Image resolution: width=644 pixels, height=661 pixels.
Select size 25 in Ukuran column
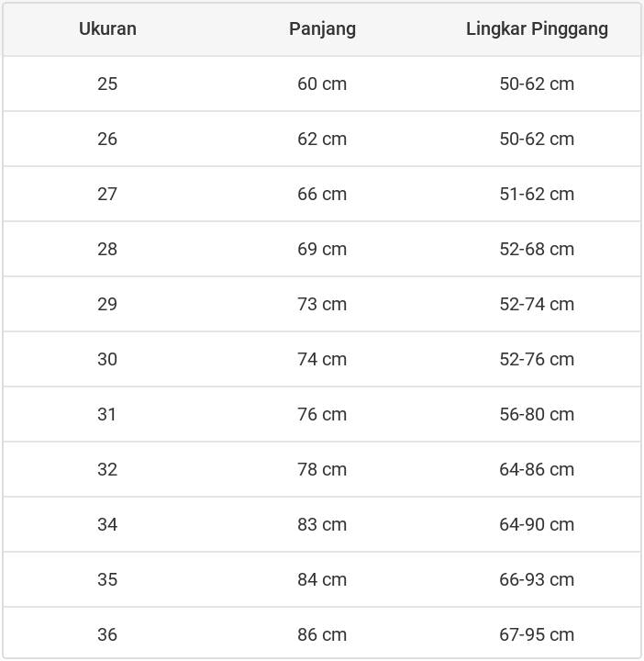107,84
